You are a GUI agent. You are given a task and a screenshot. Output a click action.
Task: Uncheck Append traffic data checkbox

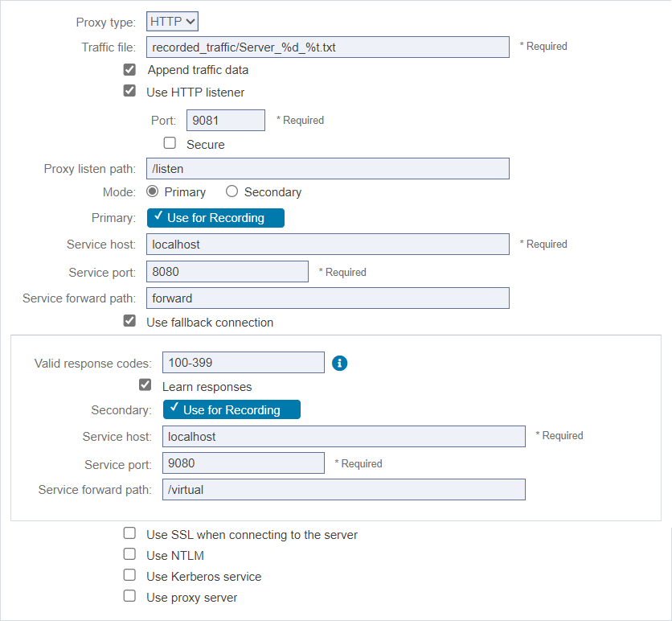[129, 69]
